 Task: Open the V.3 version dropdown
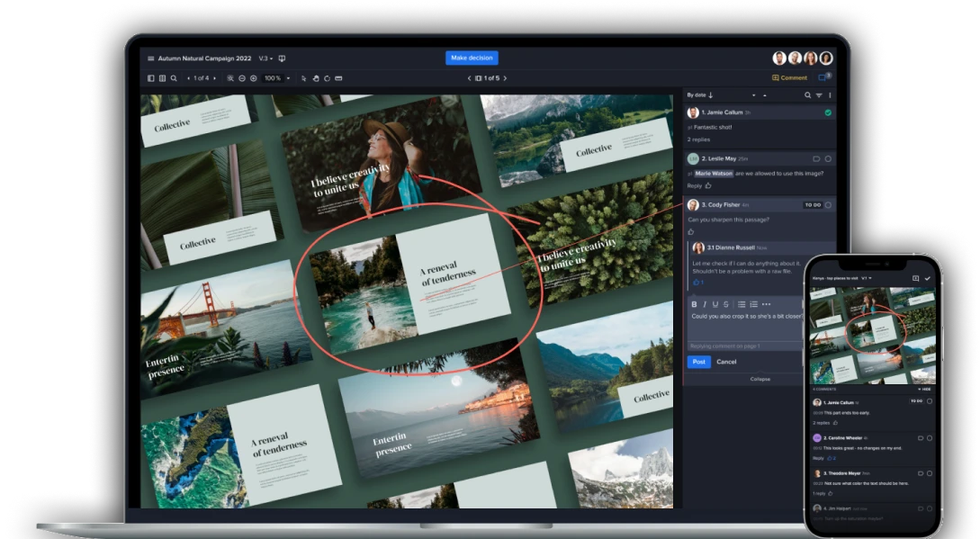265,58
